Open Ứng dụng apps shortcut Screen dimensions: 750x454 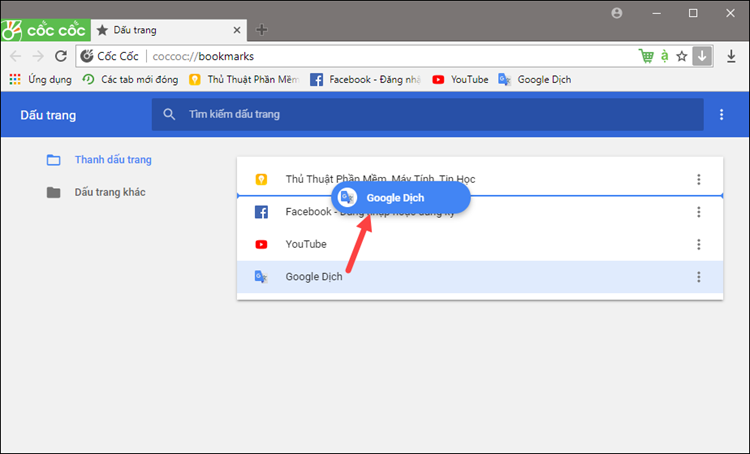tap(40, 79)
